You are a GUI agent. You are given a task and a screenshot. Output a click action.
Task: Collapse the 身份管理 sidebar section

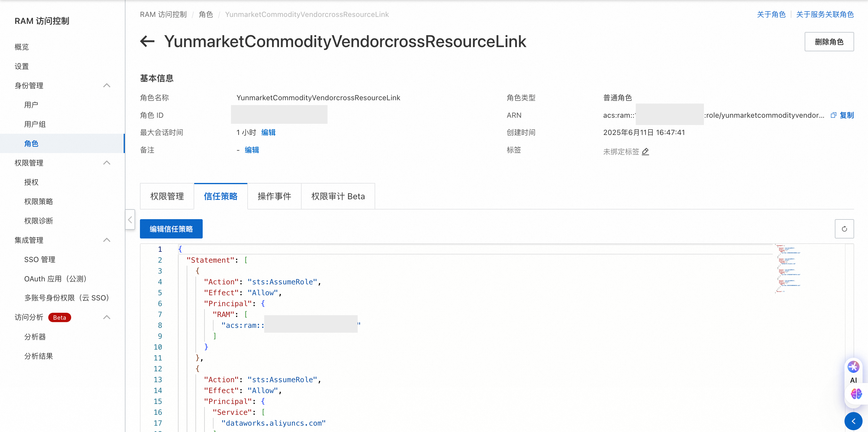(x=107, y=86)
